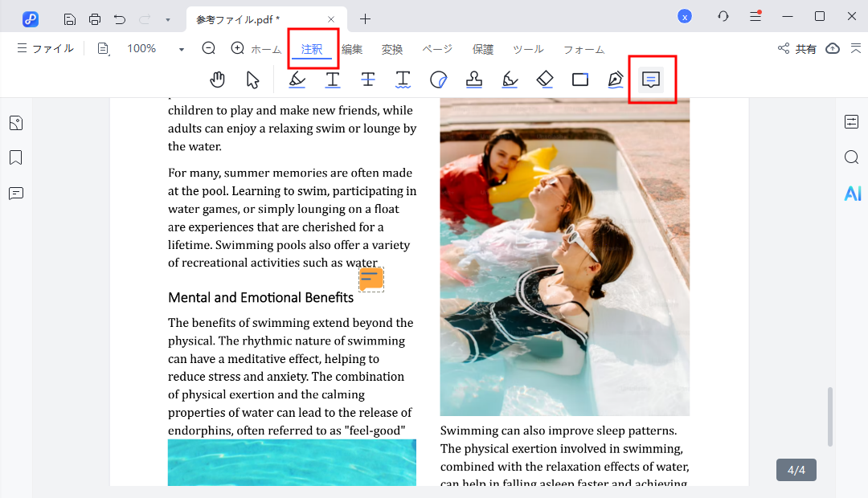Select the arrow Select tool

pyautogui.click(x=253, y=80)
